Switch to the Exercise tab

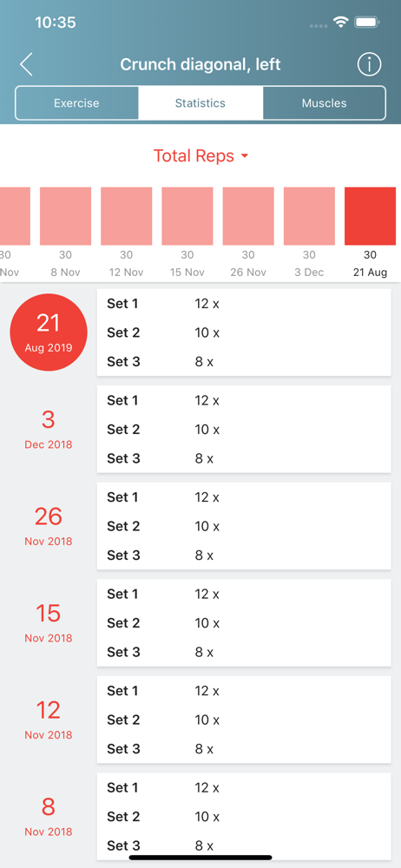(76, 103)
